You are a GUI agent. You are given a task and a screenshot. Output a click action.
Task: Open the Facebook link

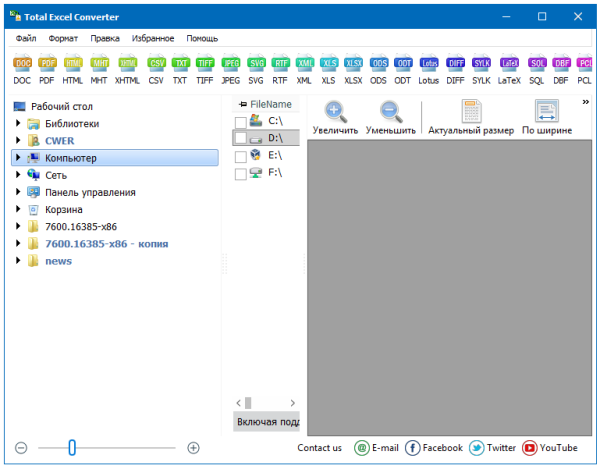(x=434, y=448)
